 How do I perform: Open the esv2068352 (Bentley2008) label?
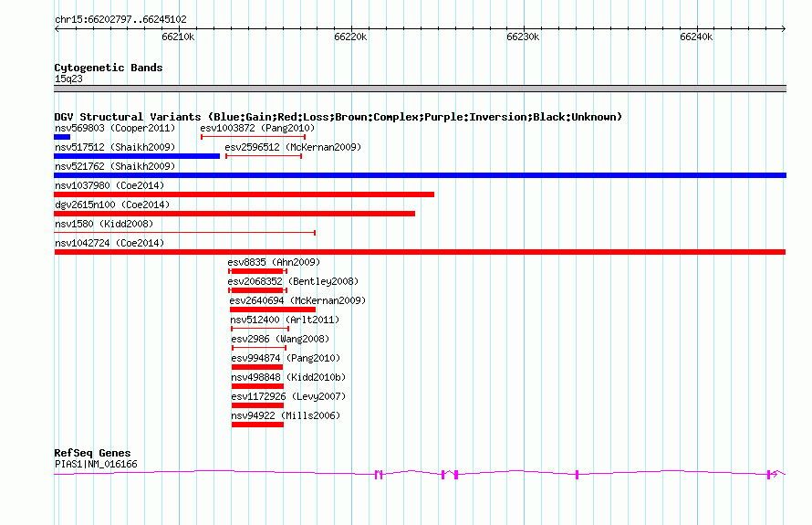pos(293,281)
